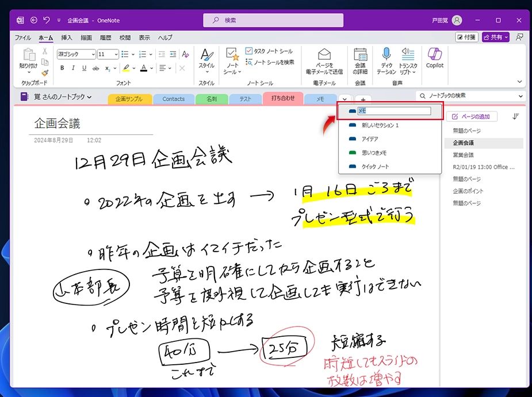Open the feedback person icon top right

click(x=519, y=37)
